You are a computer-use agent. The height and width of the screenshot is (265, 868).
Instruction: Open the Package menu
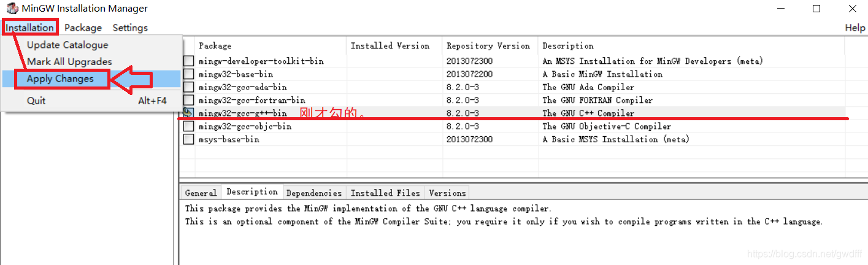click(83, 28)
